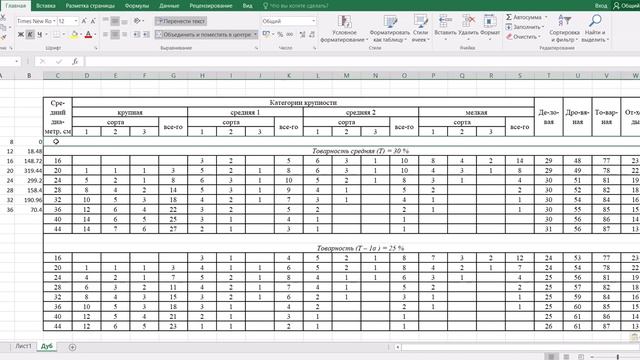Click in the formula bar field
The height and width of the screenshot is (360, 640).
362,61
